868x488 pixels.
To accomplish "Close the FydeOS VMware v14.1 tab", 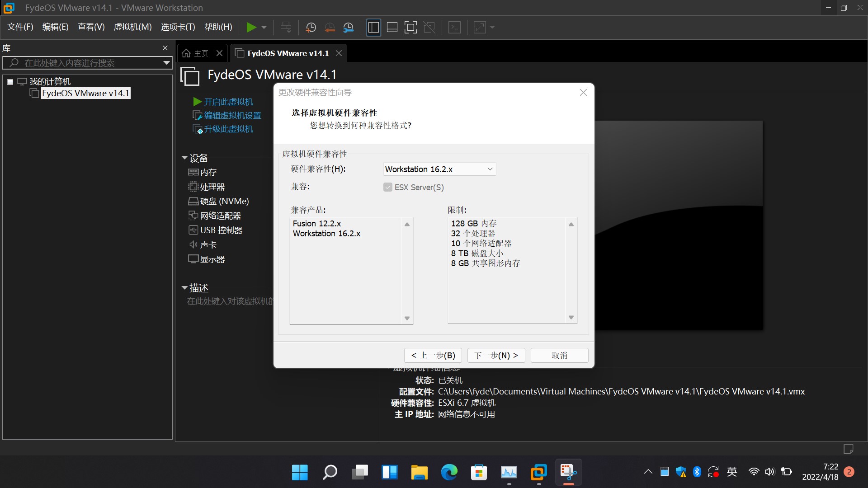I will (339, 53).
